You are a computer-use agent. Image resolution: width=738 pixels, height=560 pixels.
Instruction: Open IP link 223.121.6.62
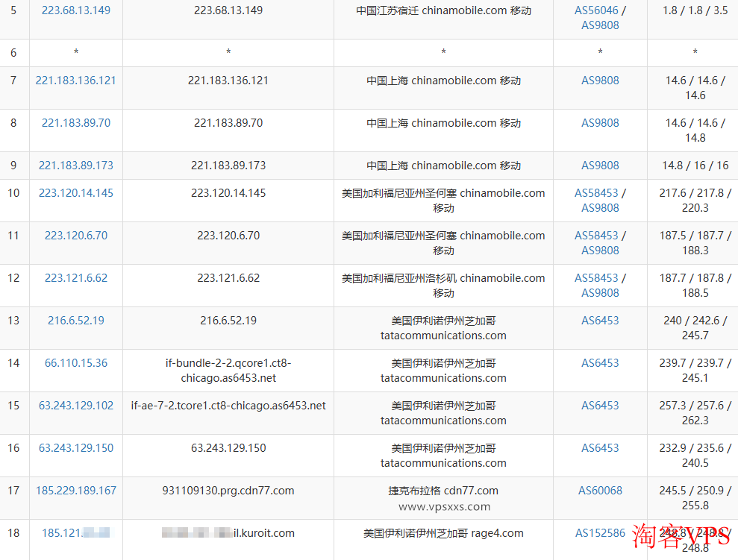(x=76, y=278)
